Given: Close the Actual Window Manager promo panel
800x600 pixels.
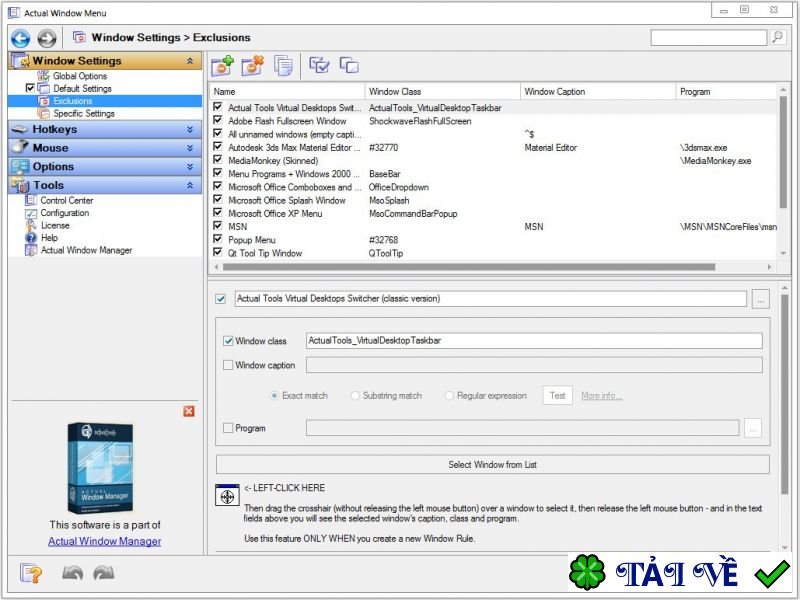Looking at the screenshot, I should coord(189,411).
